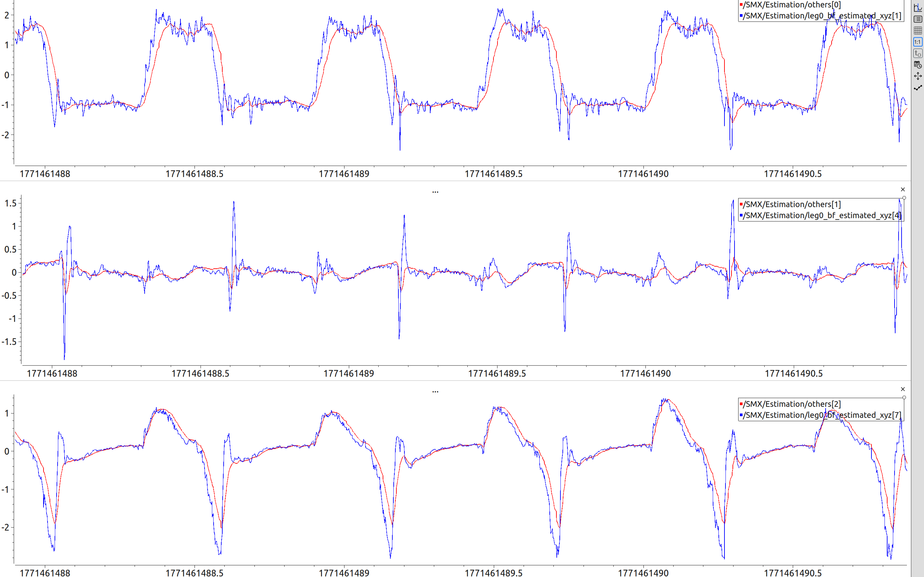The image size is (924, 577).
Task: Close the middle plot with X
Action: 903,190
